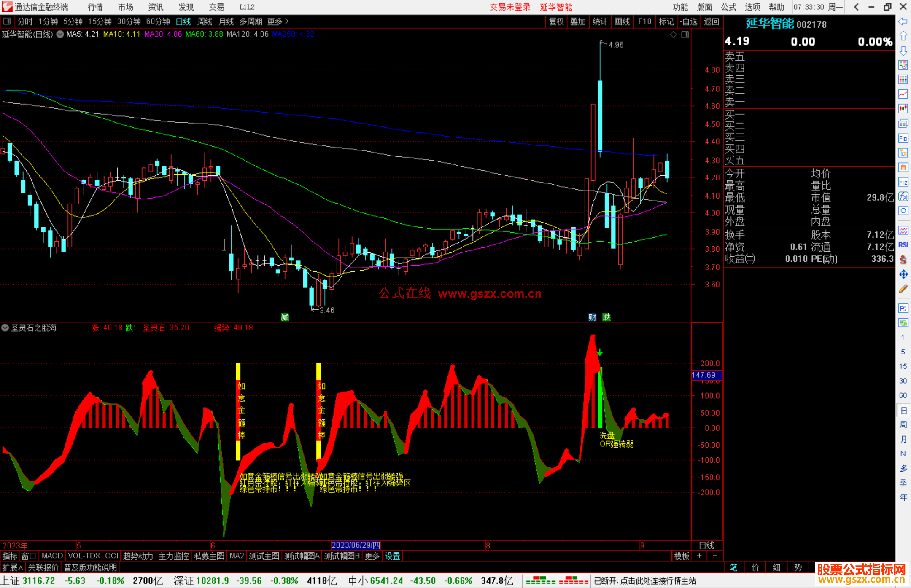The image size is (911, 588).
Task: Click the f(x) formula icon in sidebar
Action: [x=903, y=196]
